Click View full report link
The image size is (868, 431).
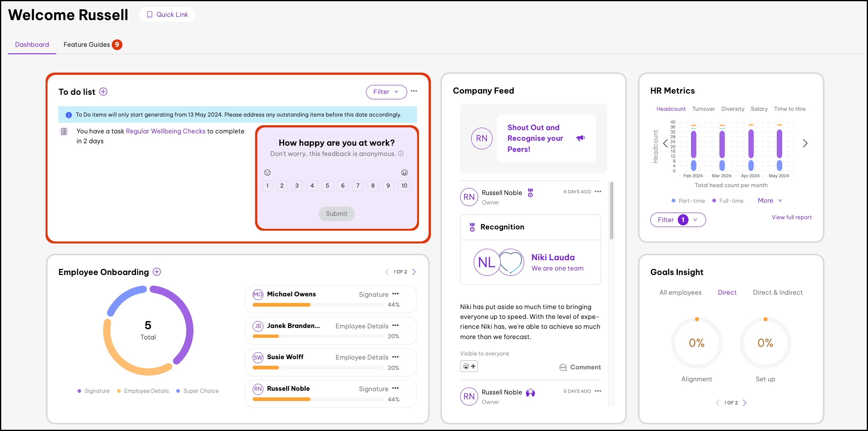tap(792, 218)
